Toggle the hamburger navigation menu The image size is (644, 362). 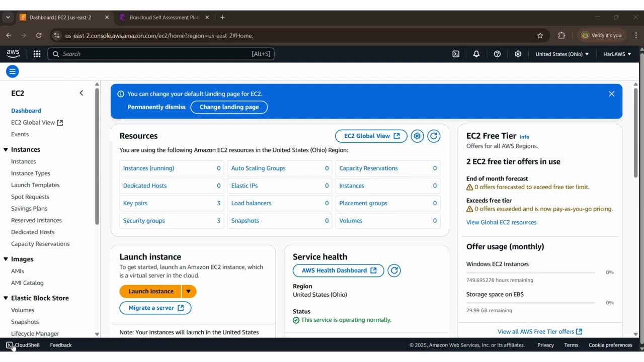point(13,71)
